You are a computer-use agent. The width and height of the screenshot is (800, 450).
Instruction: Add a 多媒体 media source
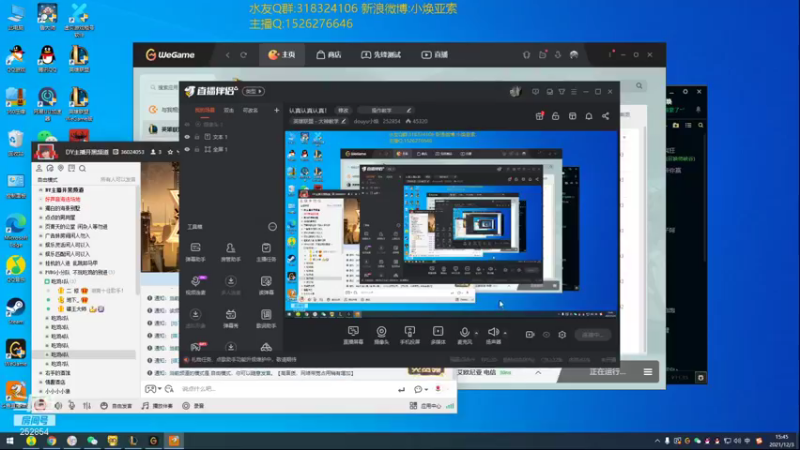(x=438, y=335)
